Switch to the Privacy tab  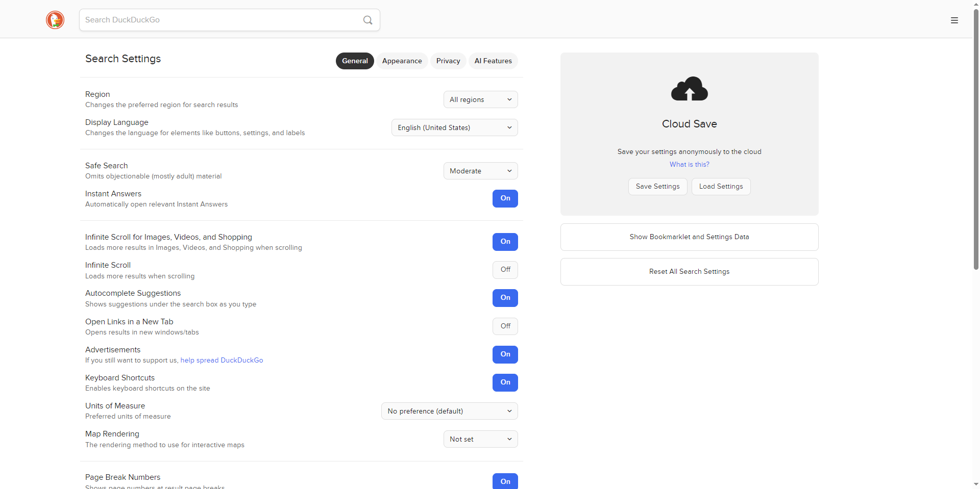click(448, 61)
